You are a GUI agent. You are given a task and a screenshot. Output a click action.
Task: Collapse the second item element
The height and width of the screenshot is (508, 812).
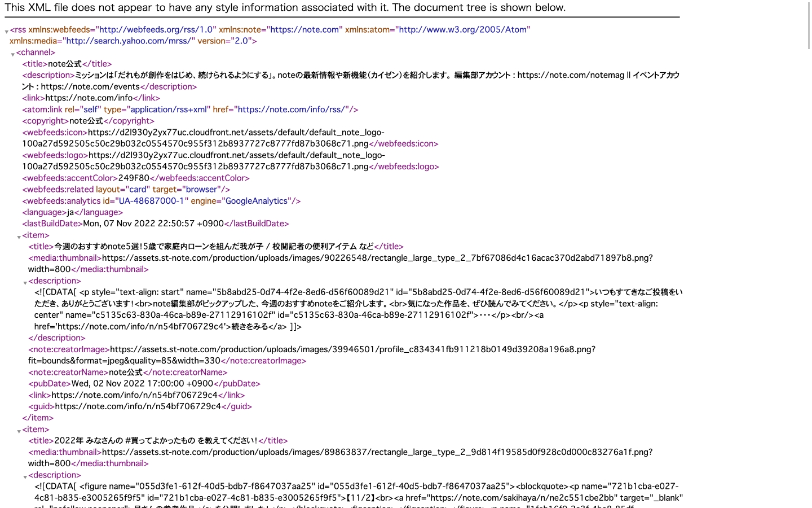tap(19, 431)
